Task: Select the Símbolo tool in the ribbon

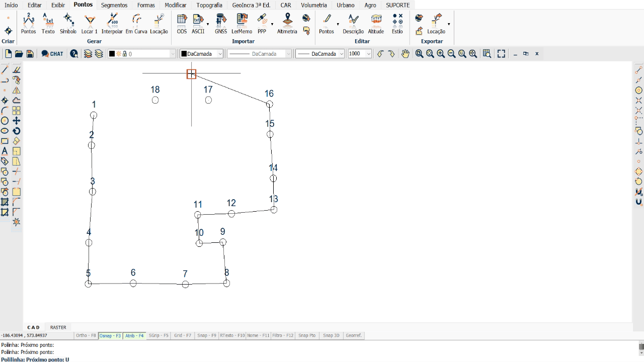Action: [68, 24]
